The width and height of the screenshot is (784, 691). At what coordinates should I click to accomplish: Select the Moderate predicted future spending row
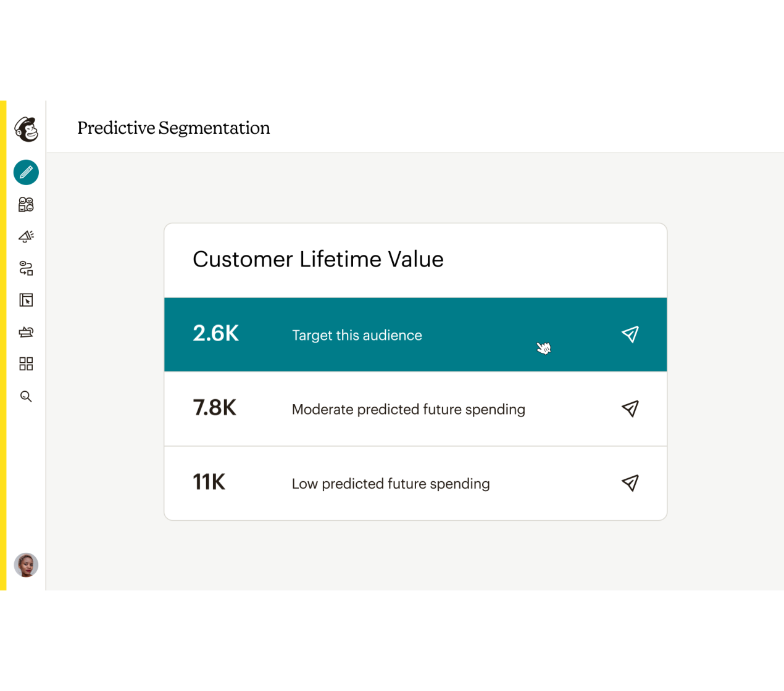tap(408, 410)
